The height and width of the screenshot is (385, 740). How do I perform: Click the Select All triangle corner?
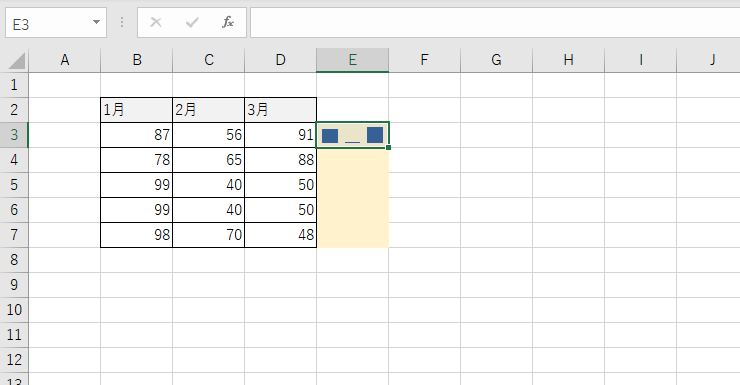(x=17, y=61)
